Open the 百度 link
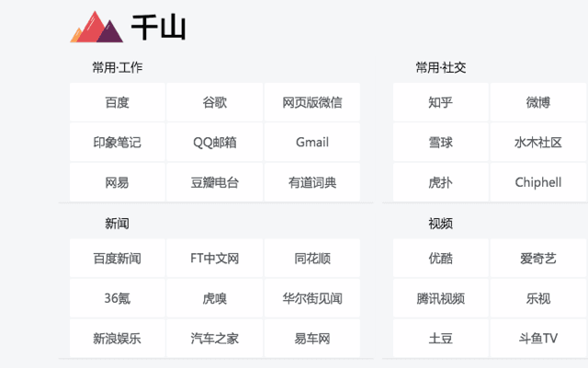This screenshot has height=368, width=588. coord(117,102)
